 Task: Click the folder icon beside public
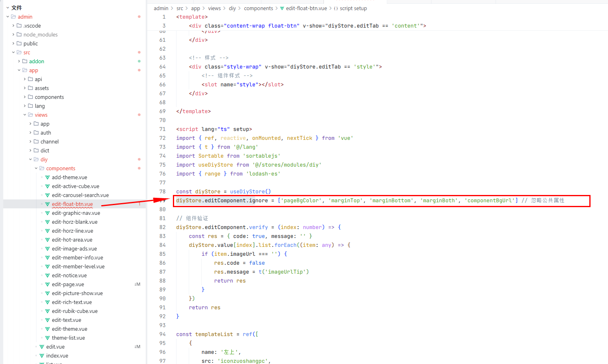pyautogui.click(x=19, y=44)
